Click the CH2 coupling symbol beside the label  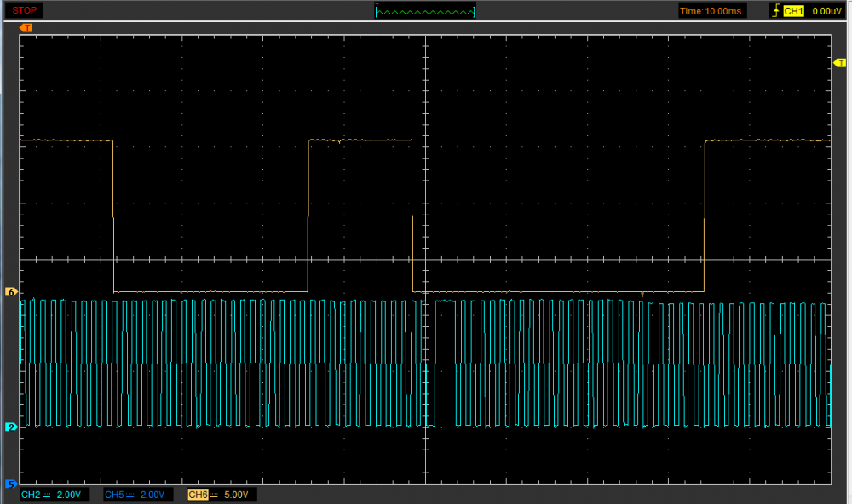[46, 495]
